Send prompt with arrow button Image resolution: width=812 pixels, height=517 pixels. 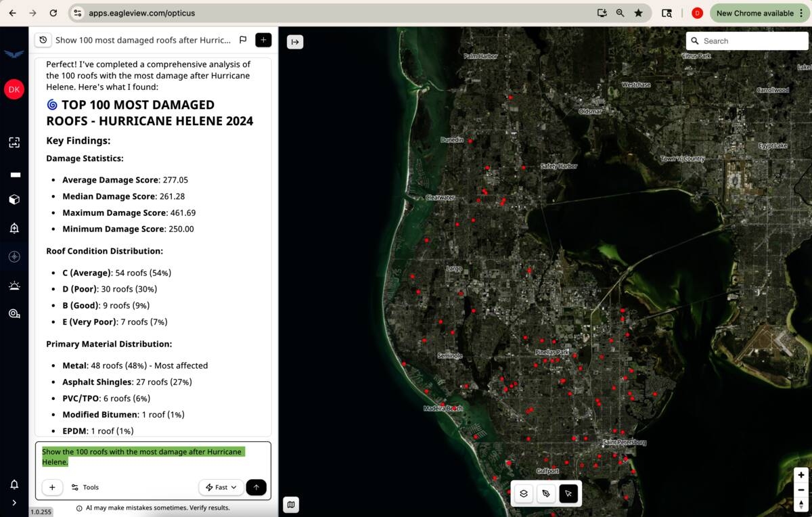(x=256, y=487)
